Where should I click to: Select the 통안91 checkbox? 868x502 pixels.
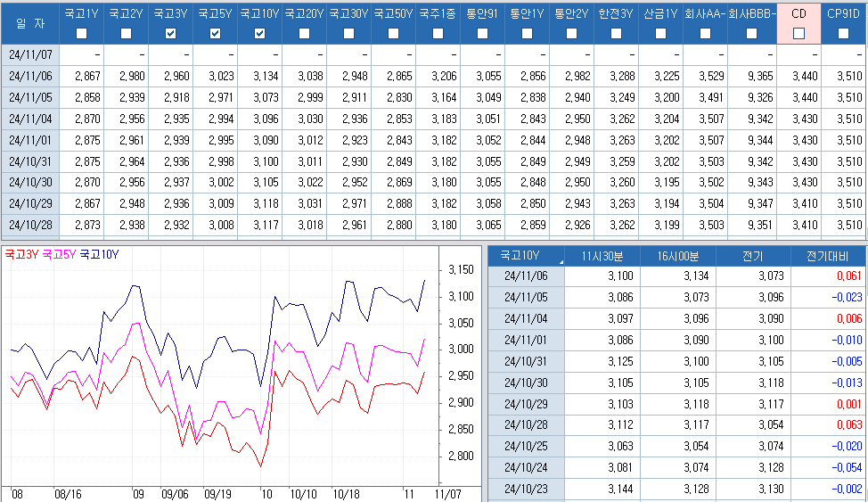[x=482, y=33]
